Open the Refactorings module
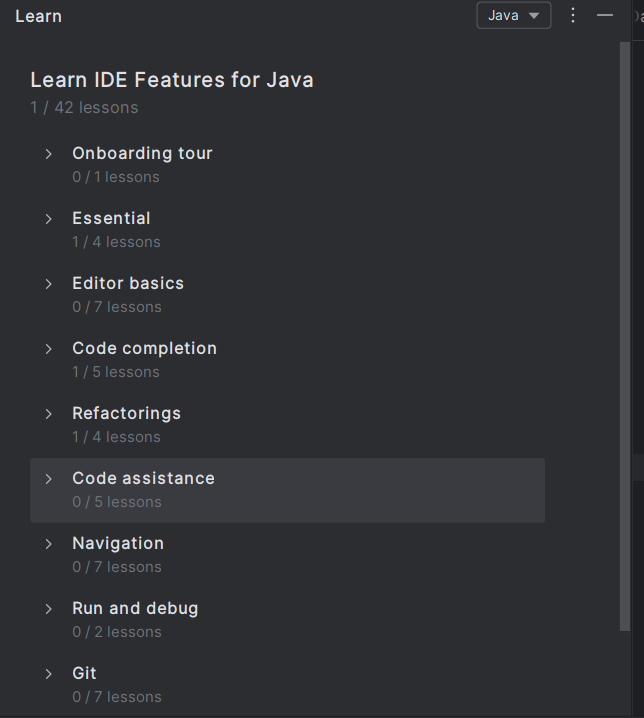The width and height of the screenshot is (644, 718). [x=126, y=413]
